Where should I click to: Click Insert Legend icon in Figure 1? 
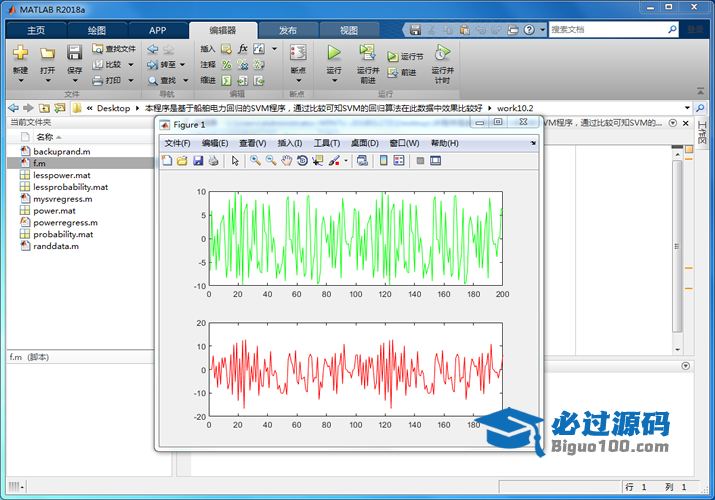coord(399,160)
